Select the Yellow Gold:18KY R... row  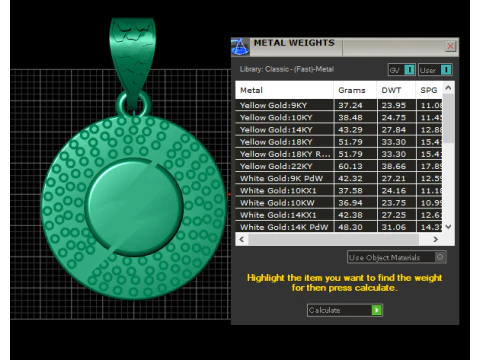coord(339,154)
